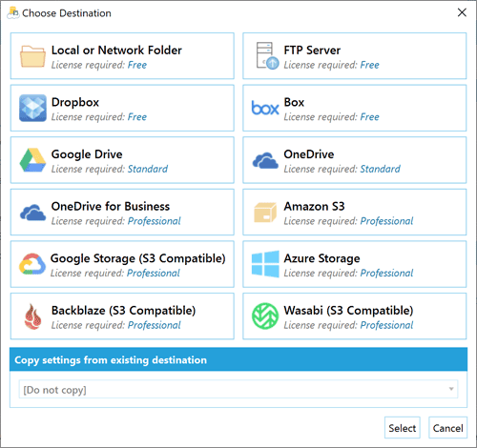This screenshot has width=477, height=448.
Task: Pick Google Storage (S3 Compatible) label
Action: pos(138,259)
